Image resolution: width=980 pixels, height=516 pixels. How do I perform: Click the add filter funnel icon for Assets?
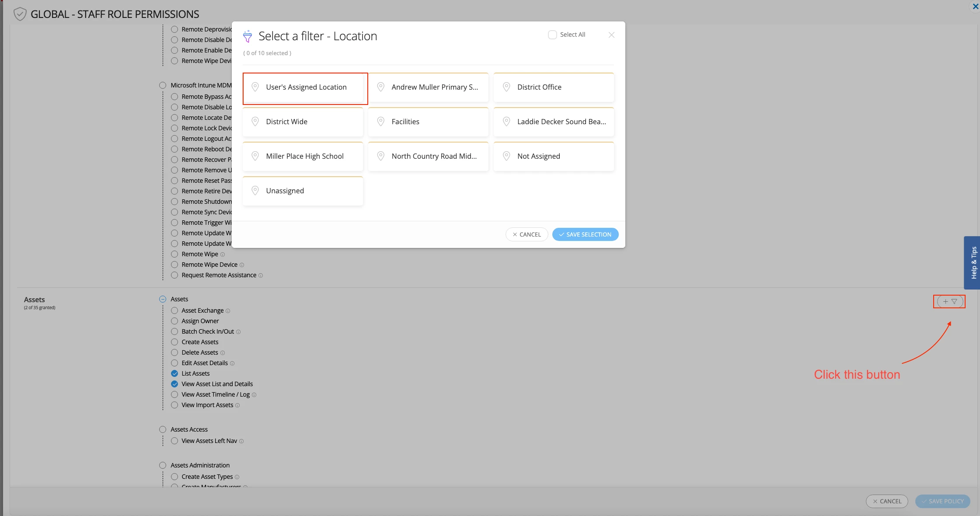(x=949, y=301)
